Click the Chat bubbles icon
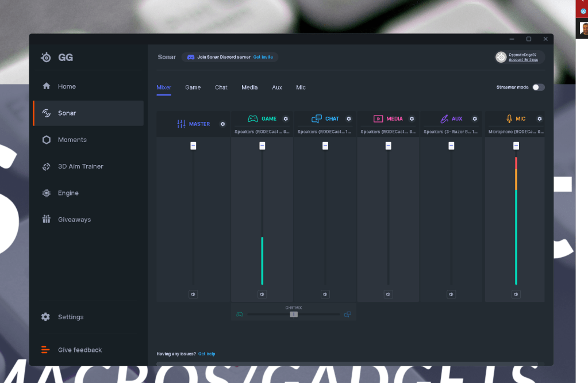 tap(317, 118)
